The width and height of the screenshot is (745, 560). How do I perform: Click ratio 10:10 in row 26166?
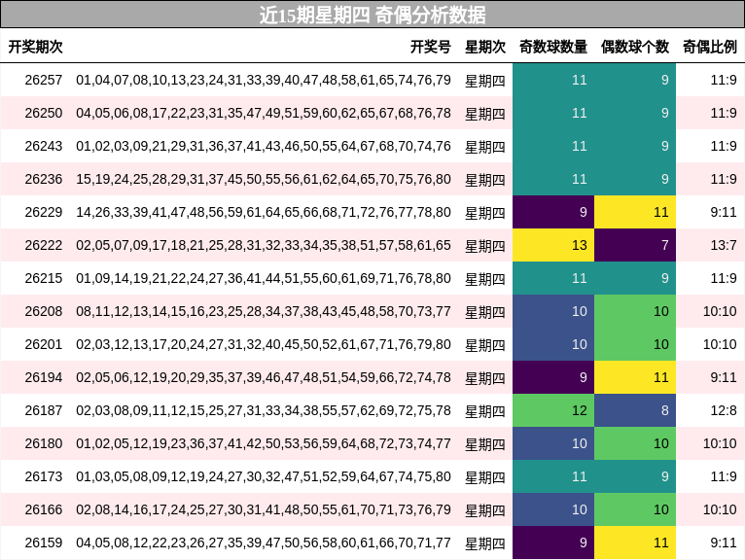click(x=720, y=509)
